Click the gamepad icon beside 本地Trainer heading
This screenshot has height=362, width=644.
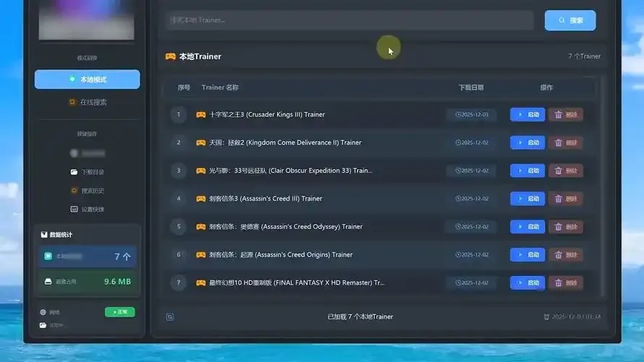pyautogui.click(x=171, y=56)
